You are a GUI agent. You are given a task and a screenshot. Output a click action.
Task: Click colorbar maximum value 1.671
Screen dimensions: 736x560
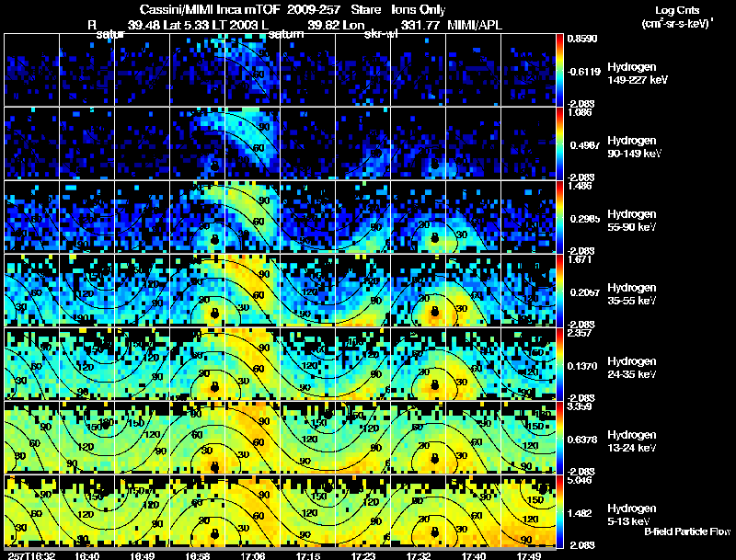(581, 259)
